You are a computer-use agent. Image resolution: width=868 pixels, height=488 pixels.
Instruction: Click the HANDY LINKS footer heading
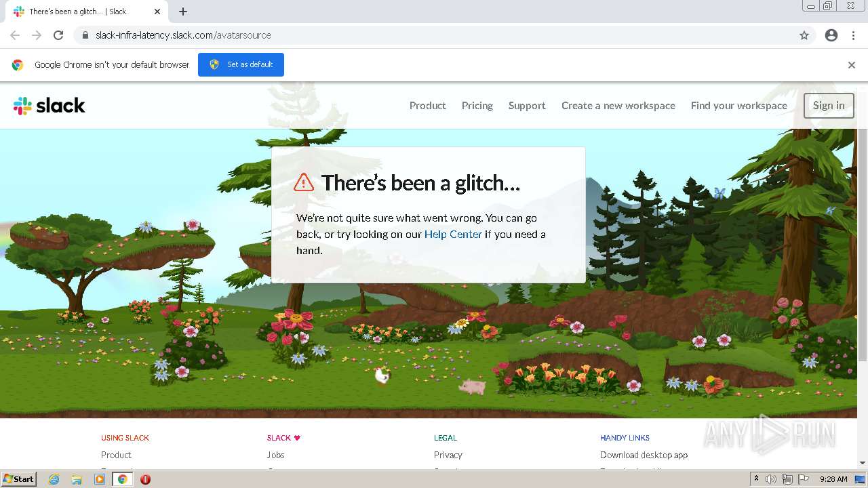tap(625, 438)
